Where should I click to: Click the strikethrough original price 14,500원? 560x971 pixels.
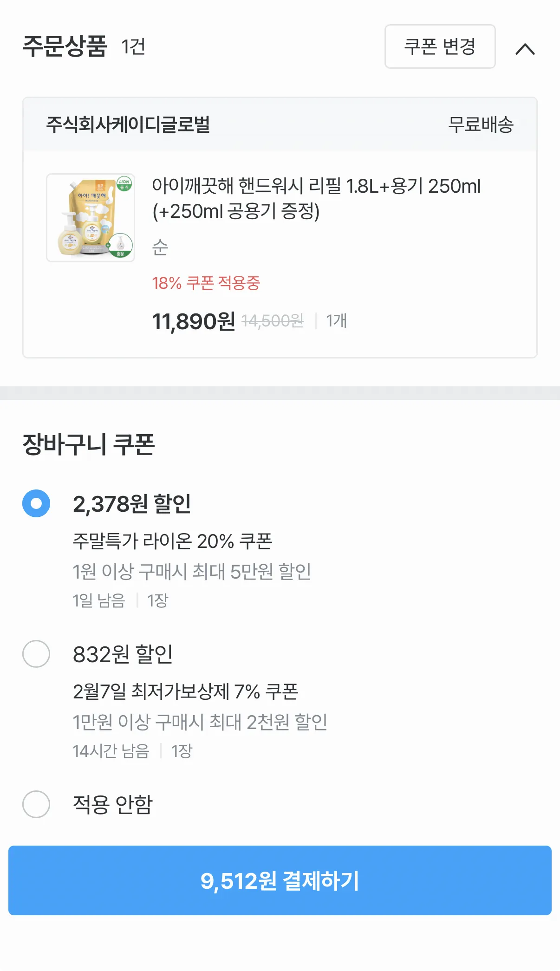tap(273, 320)
